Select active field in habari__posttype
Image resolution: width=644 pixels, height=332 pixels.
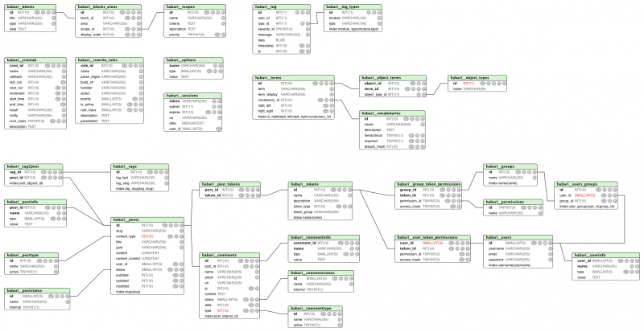pos(31,272)
